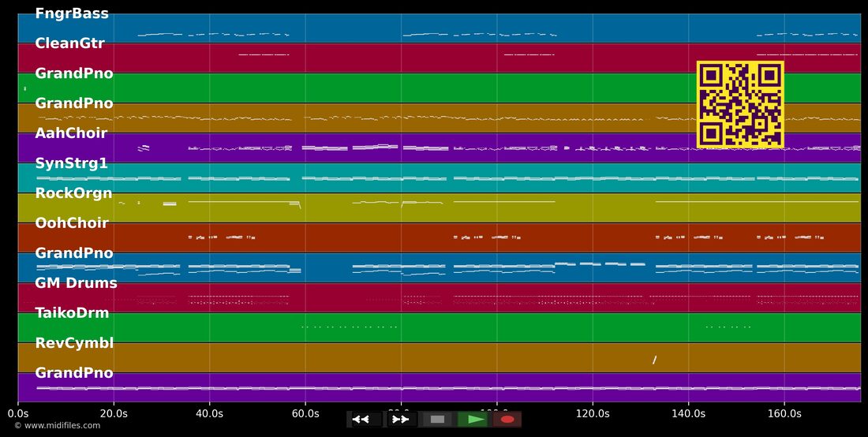Select the RevCymbl track label

pos(74,343)
